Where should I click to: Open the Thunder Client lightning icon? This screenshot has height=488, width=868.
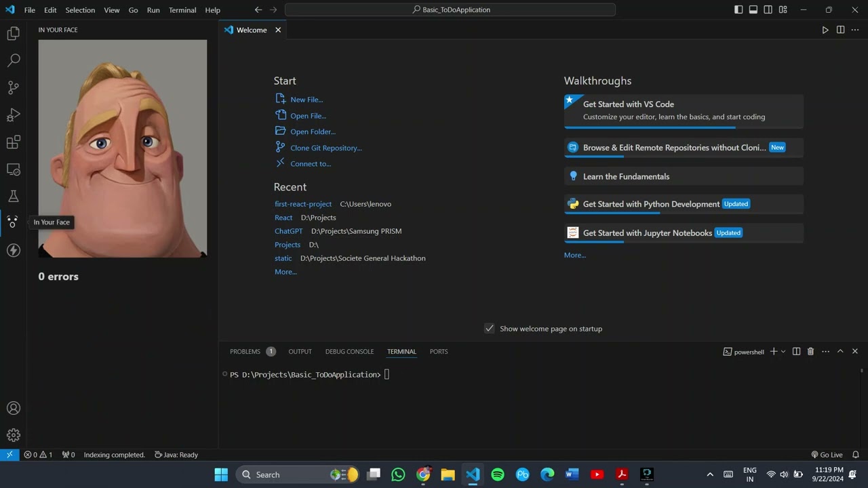coord(13,250)
